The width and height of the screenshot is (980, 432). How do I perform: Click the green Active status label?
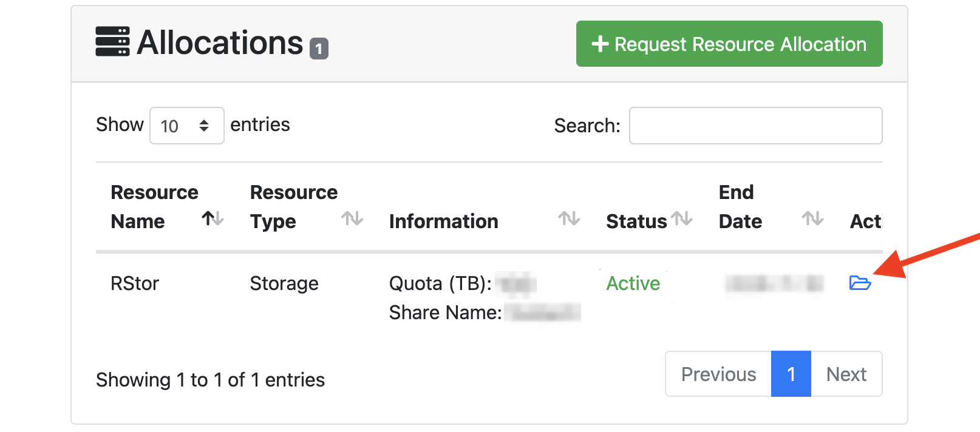pos(633,283)
